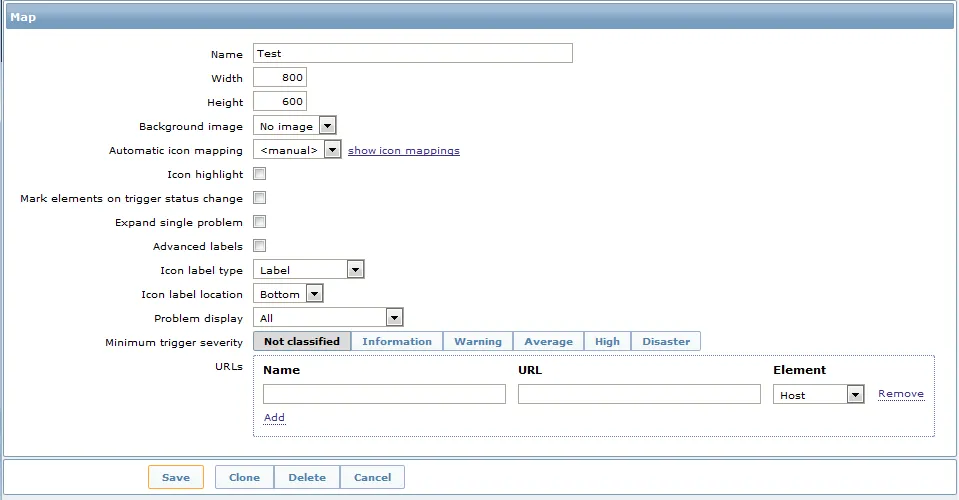Click the Cancel button

point(372,477)
